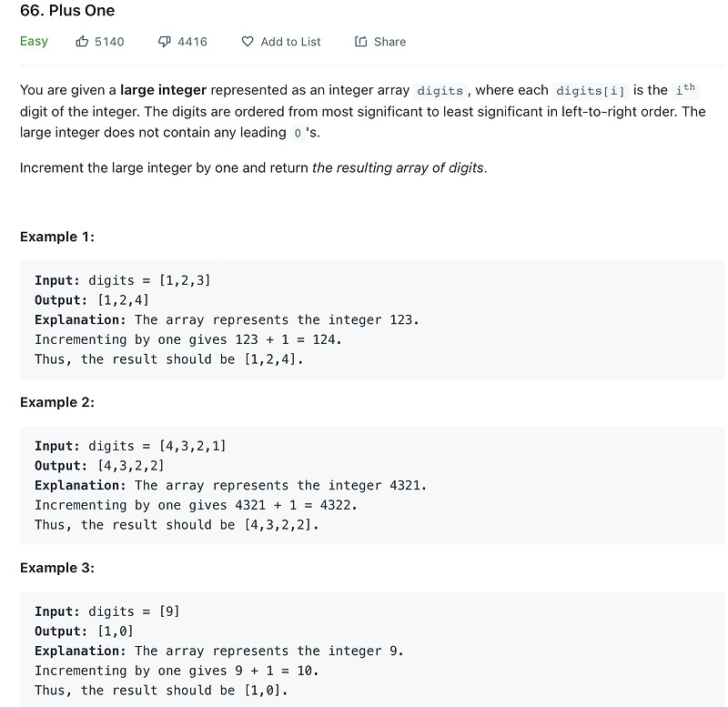Click the inline 0 code tag
This screenshot has width=728, height=707.
click(297, 134)
